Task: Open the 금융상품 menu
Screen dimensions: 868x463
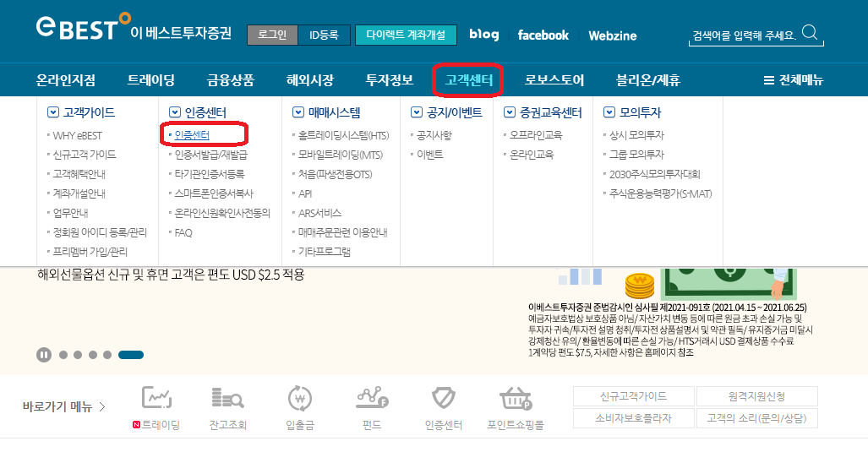Action: click(x=230, y=80)
